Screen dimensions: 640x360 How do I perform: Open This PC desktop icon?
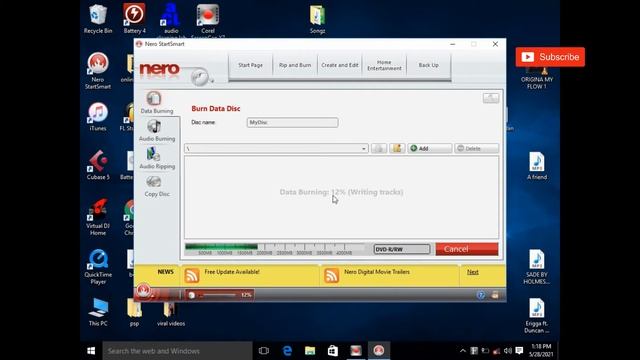click(x=98, y=312)
